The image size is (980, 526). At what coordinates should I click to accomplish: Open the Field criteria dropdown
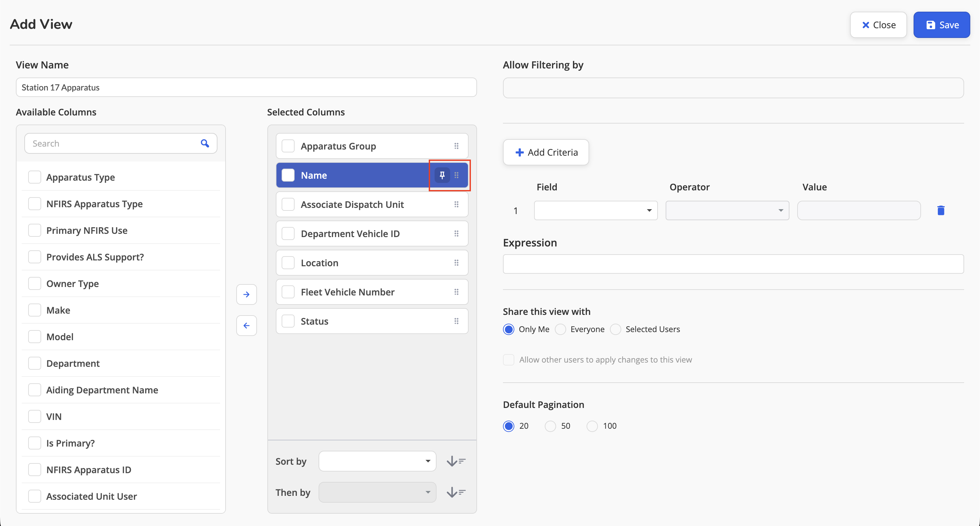595,210
